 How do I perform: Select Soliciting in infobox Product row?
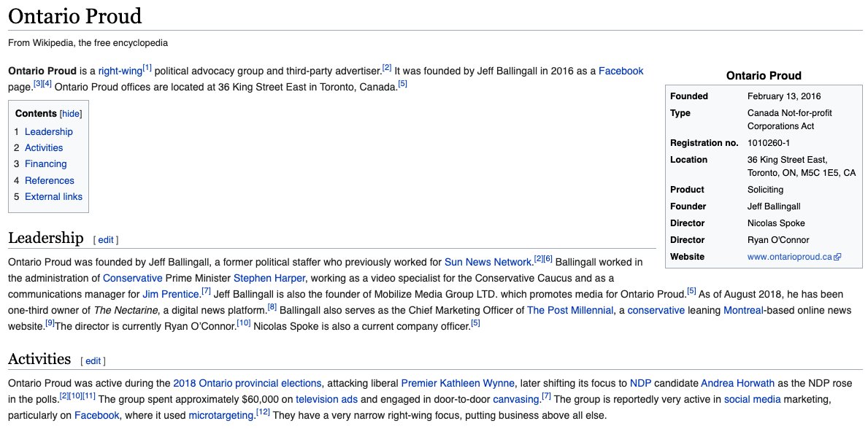click(765, 190)
